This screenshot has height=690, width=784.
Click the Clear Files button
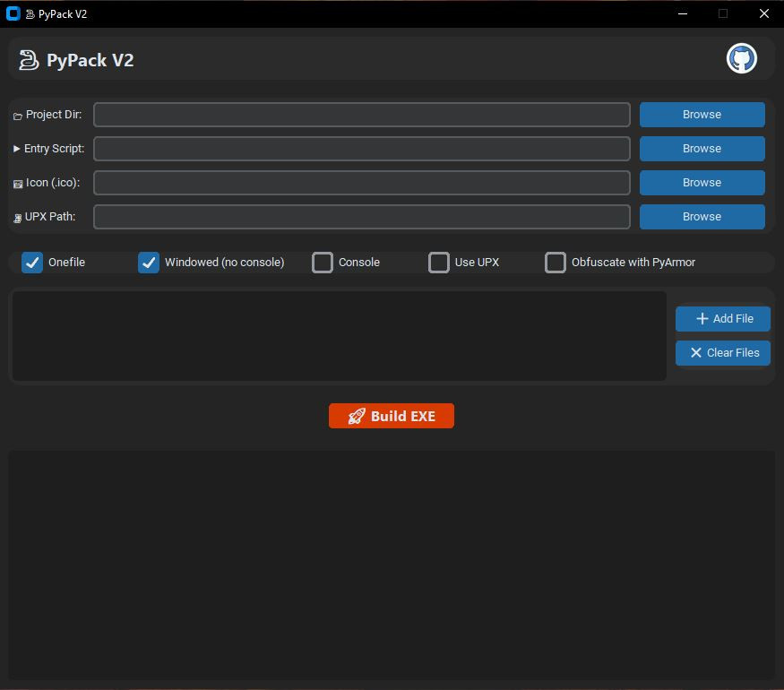click(722, 352)
